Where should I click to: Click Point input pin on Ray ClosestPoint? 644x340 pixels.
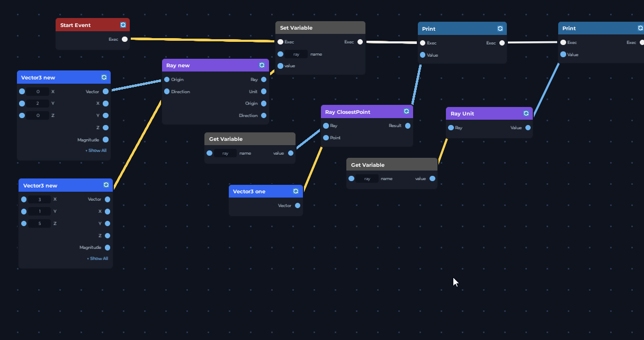pyautogui.click(x=326, y=138)
